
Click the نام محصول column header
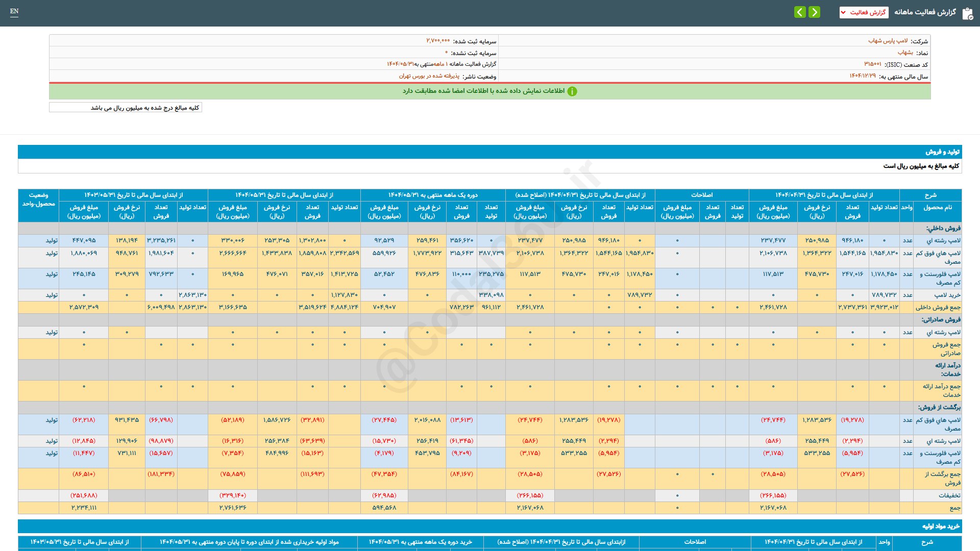tap(937, 208)
